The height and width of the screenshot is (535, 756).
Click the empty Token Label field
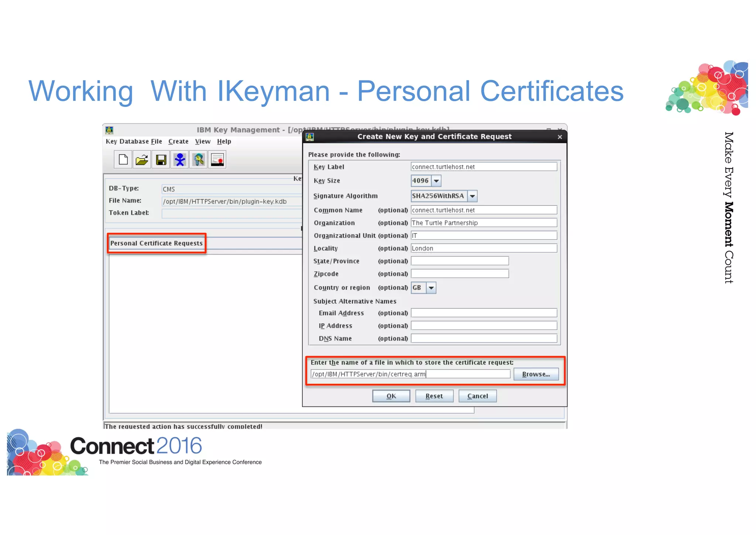click(x=232, y=214)
